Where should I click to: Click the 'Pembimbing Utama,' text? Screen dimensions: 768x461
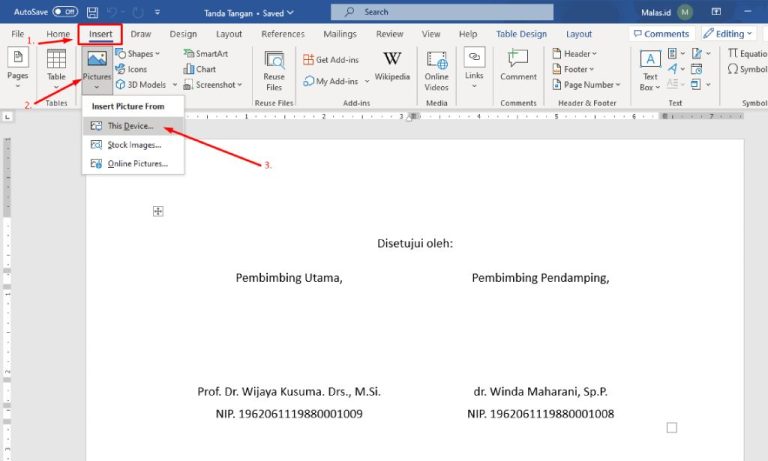(x=289, y=278)
